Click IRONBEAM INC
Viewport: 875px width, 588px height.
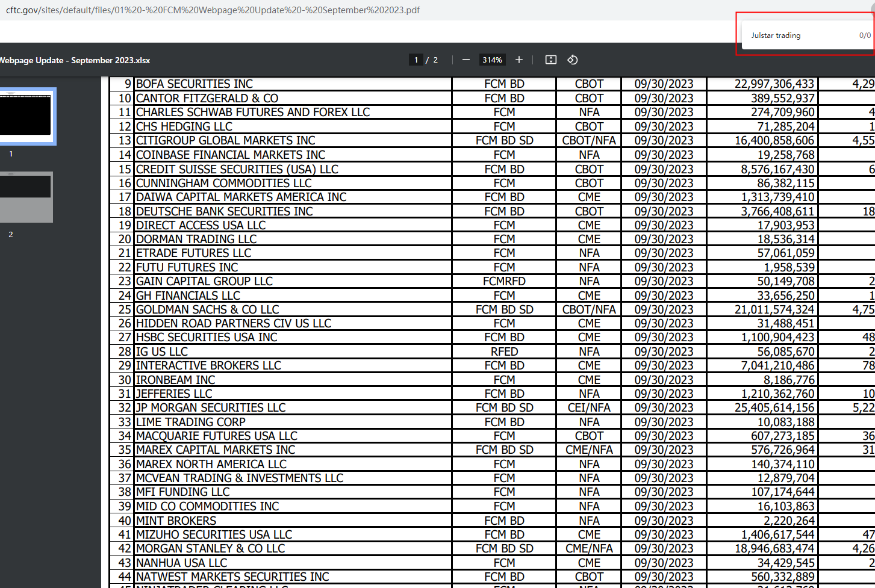tap(176, 380)
